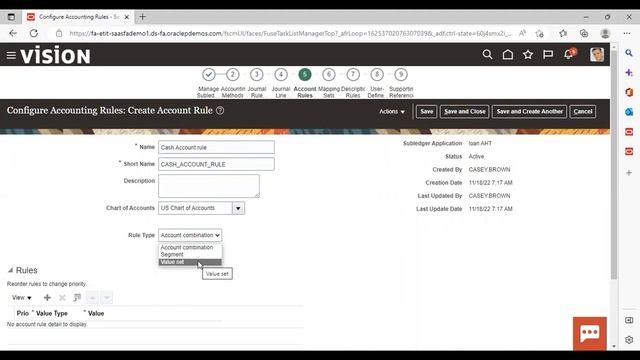Open the chat assistant orange button
This screenshot has height=360, width=640.
(589, 333)
